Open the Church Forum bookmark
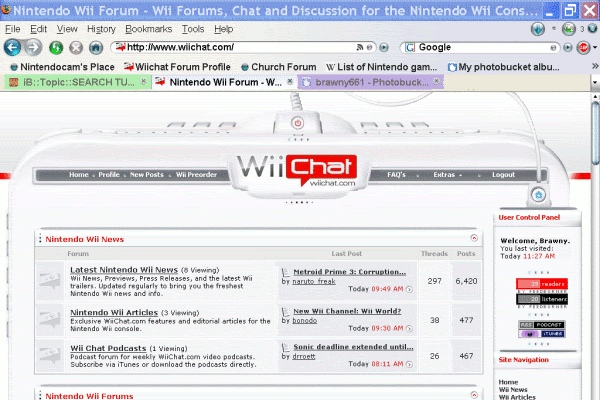This screenshot has width=600, height=400. click(279, 67)
